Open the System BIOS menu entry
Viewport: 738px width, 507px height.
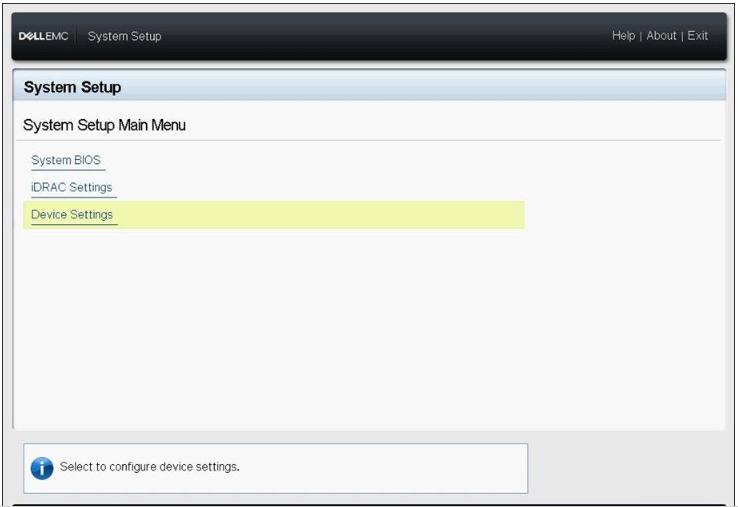(66, 160)
